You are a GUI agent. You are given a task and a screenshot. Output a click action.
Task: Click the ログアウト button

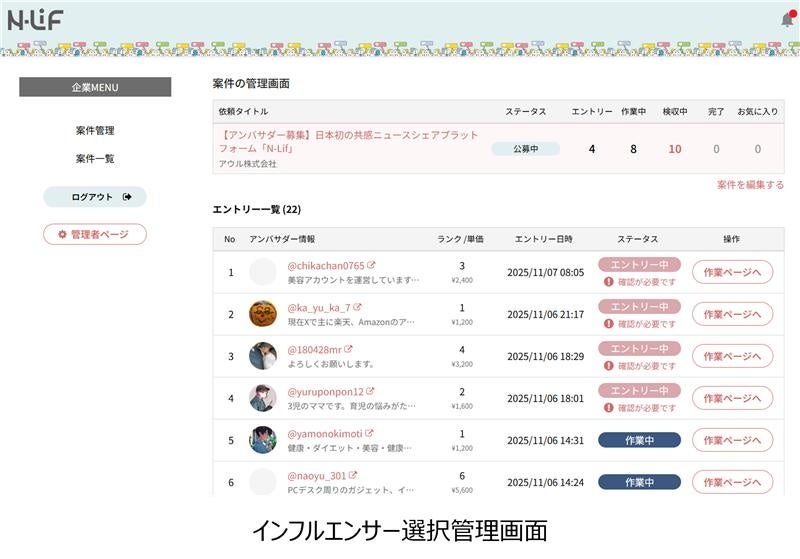pos(95,197)
